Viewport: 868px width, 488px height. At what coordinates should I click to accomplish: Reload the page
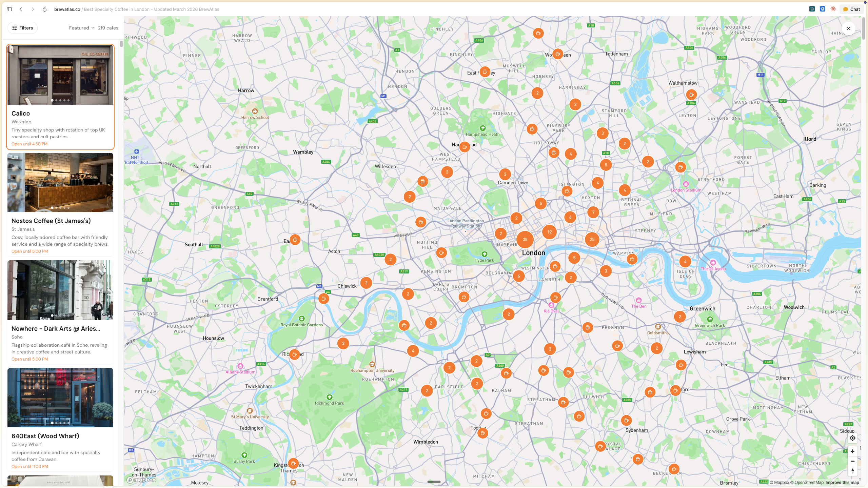pyautogui.click(x=44, y=9)
